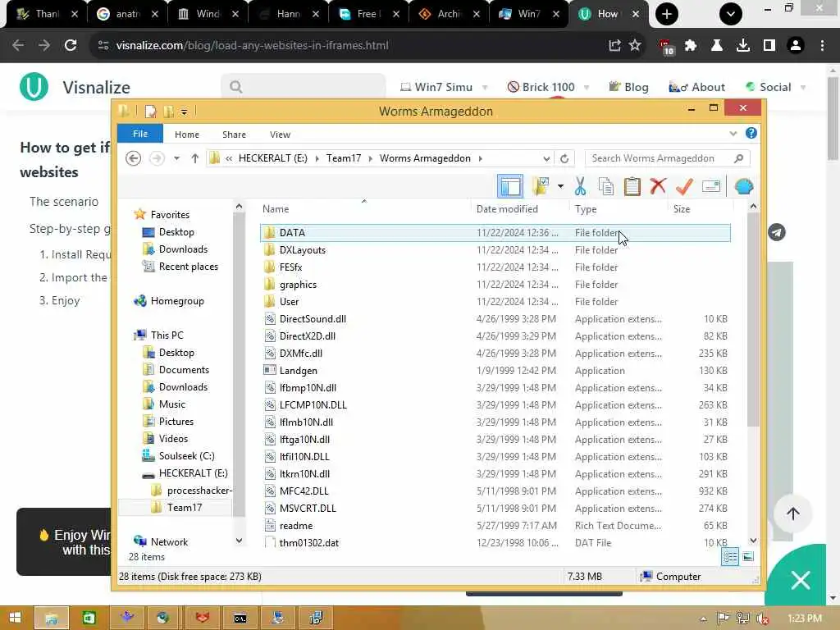
Task: Toggle the navigation pane toolbar button
Action: click(510, 186)
